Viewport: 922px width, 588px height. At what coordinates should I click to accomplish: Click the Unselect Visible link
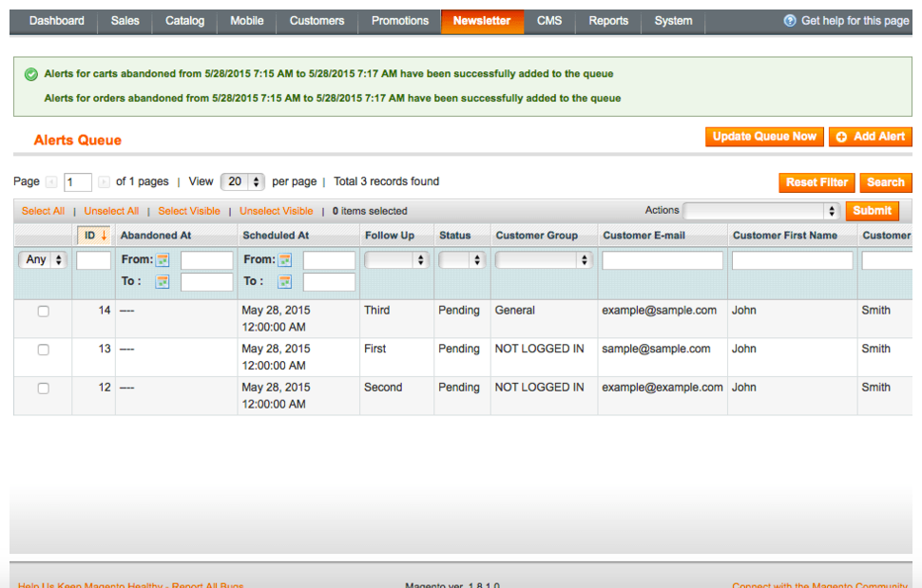[277, 212]
